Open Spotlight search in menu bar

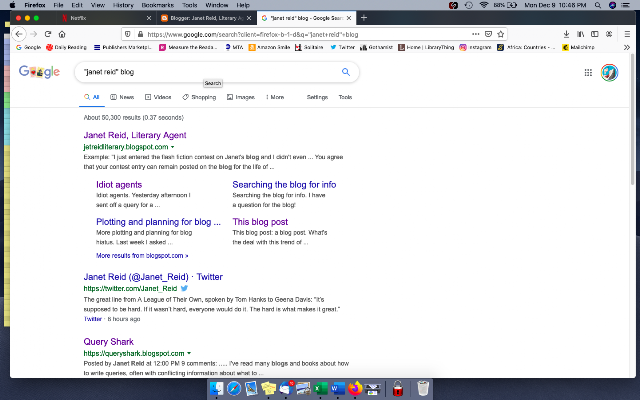[598, 5]
